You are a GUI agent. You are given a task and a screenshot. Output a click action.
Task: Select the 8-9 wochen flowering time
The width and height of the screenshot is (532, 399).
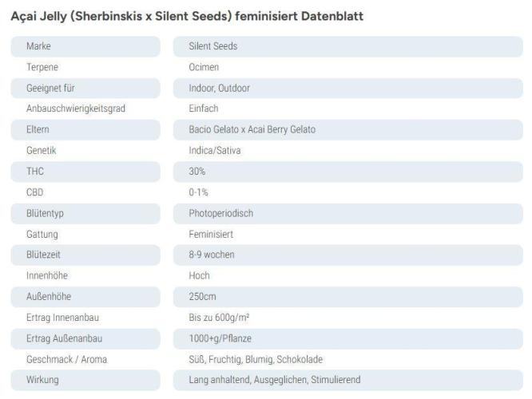pos(212,255)
